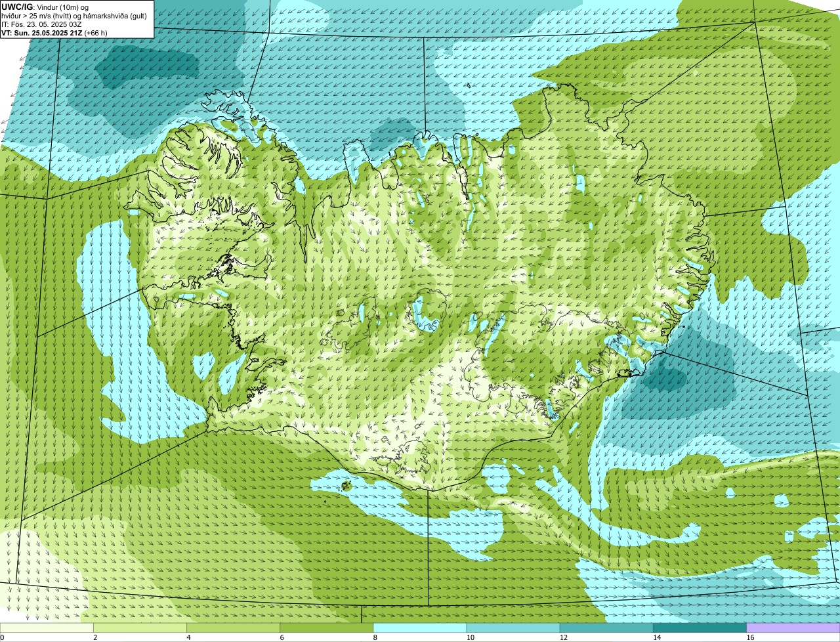The image size is (840, 642).
Task: Click the legend scale label '4'
Action: pos(188,637)
